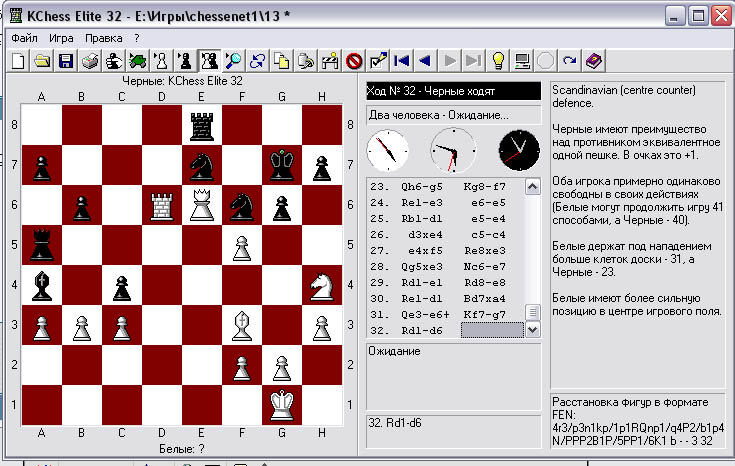Click the light bulb hint icon
The width and height of the screenshot is (735, 466).
[498, 61]
